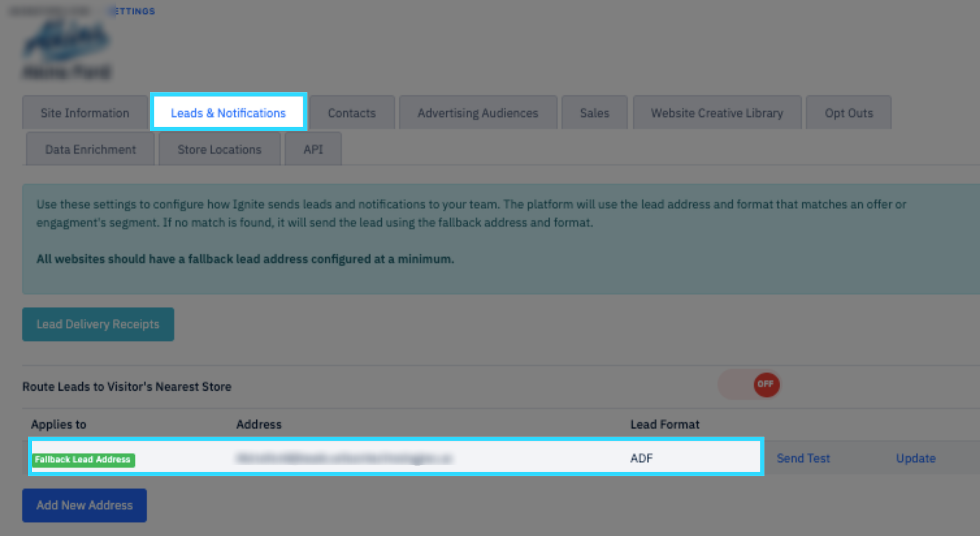The image size is (980, 536).
Task: Click Update link for fallback address
Action: [x=915, y=458]
